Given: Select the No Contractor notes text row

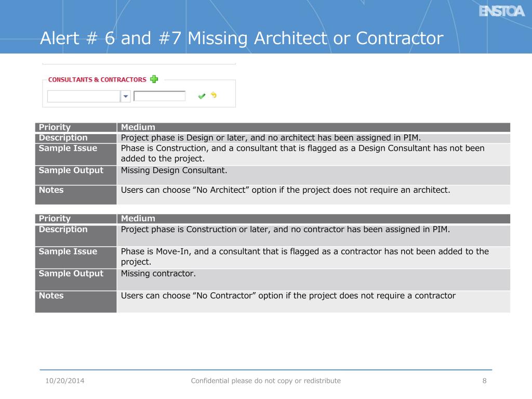Looking at the screenshot, I should tap(313, 301).
